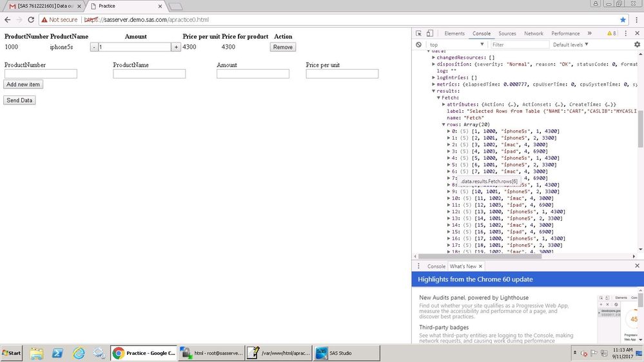
Task: Toggle the DevTools device toolbar icon
Action: 429,33
